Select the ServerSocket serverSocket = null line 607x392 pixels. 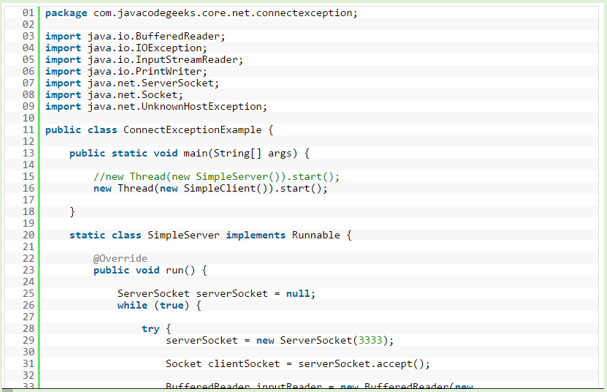pyautogui.click(x=216, y=294)
